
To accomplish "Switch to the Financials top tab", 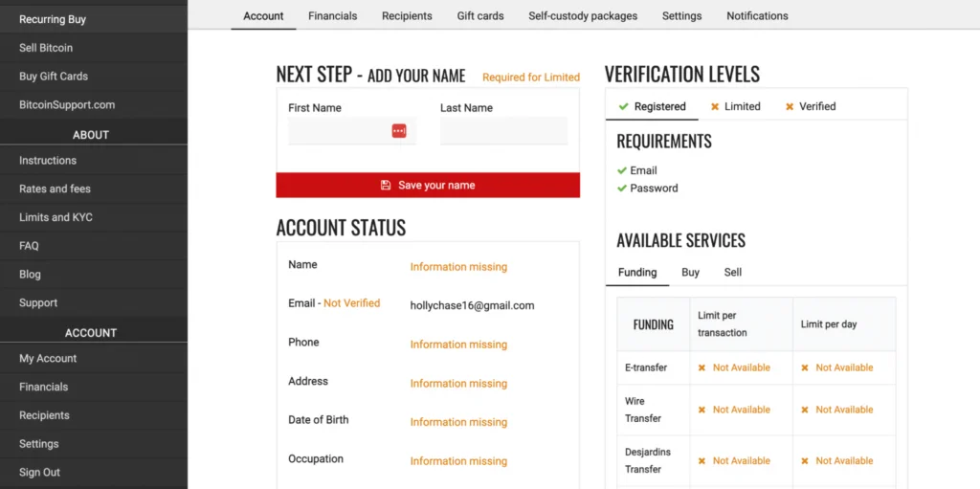I will [x=332, y=16].
